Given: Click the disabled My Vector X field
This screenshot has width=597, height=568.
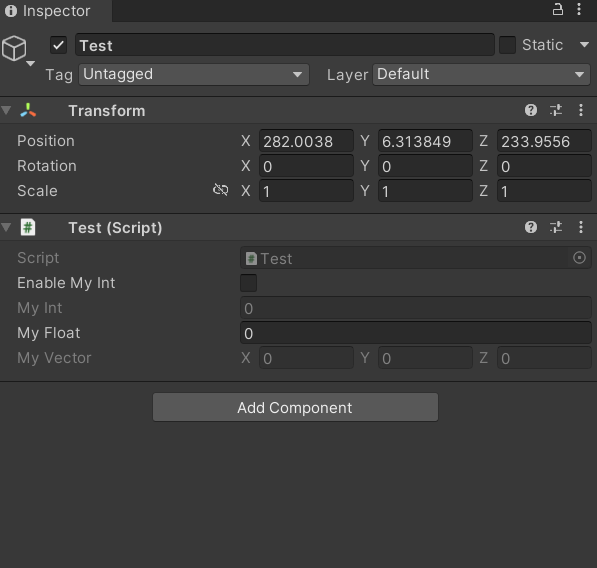Looking at the screenshot, I should tap(306, 358).
